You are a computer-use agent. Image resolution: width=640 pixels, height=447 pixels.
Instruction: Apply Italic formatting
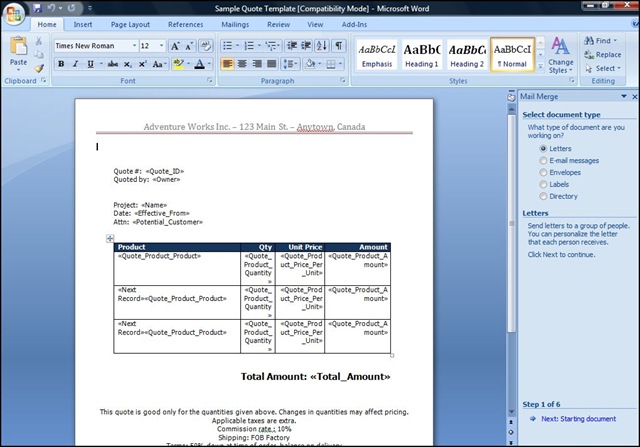pyautogui.click(x=75, y=64)
